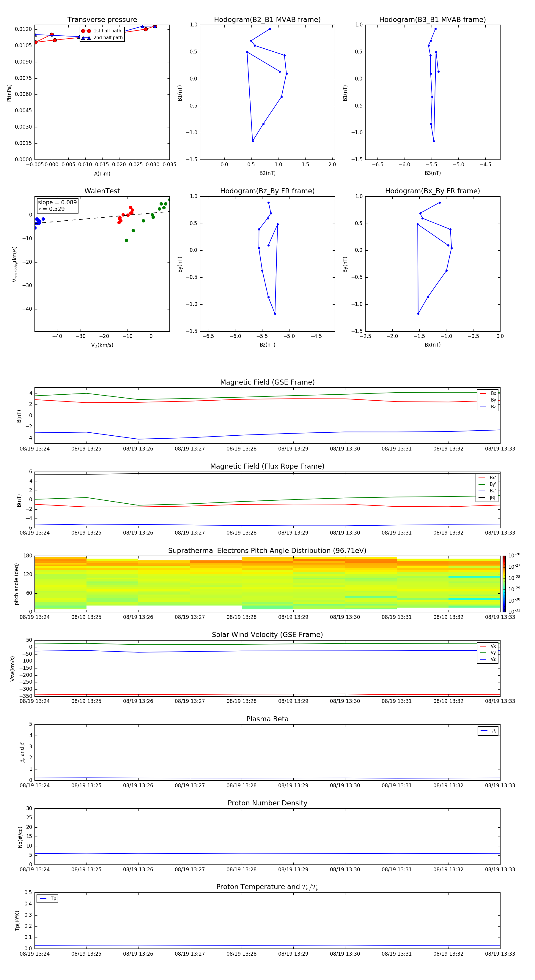The image size is (535, 980).
Task: Click the "Tp(10^6K)" y-axis label
Action: click(17, 921)
